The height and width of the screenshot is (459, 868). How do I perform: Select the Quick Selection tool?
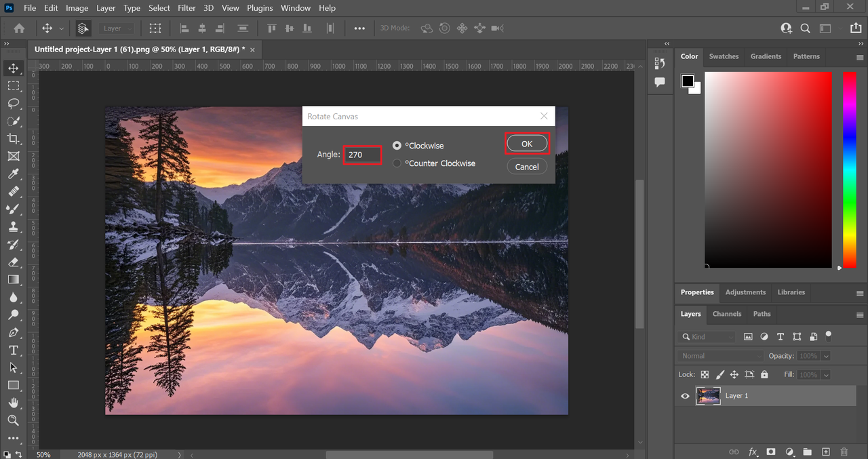(x=13, y=121)
